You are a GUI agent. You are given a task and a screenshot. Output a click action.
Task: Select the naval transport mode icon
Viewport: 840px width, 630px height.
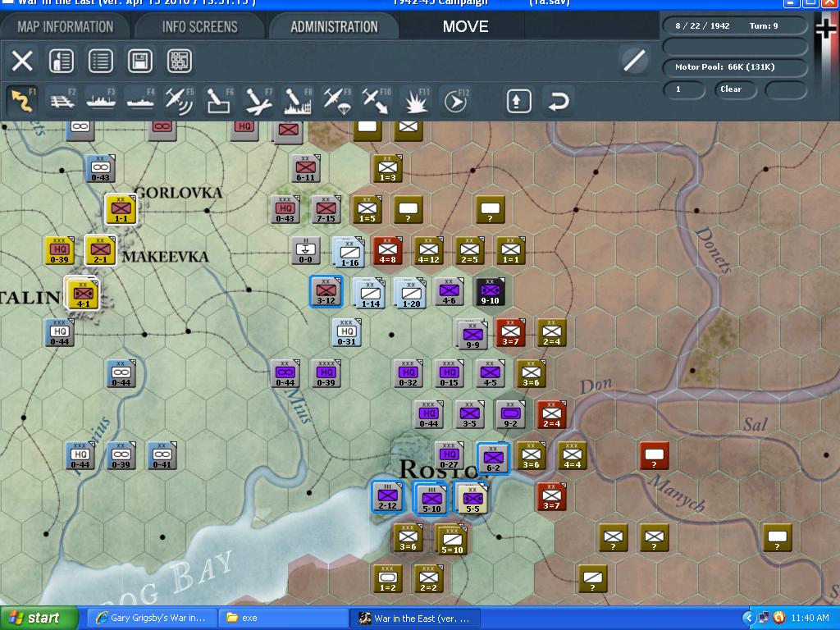pos(100,100)
